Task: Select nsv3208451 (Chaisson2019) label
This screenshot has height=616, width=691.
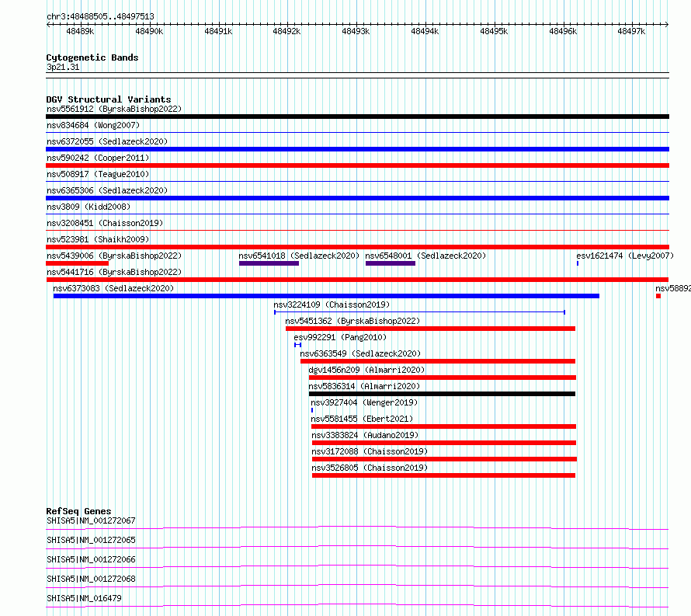Action: [x=105, y=223]
